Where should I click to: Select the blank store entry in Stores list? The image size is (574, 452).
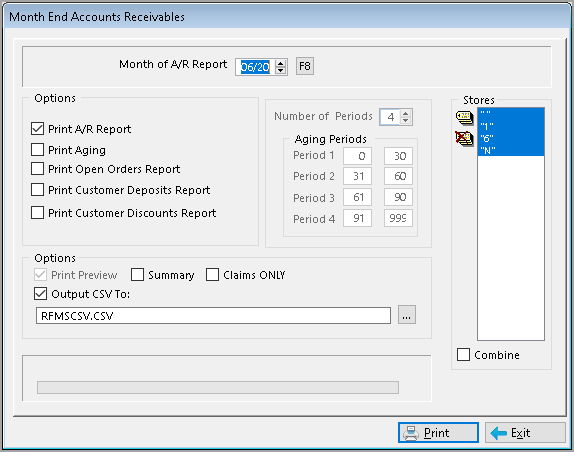click(x=511, y=113)
